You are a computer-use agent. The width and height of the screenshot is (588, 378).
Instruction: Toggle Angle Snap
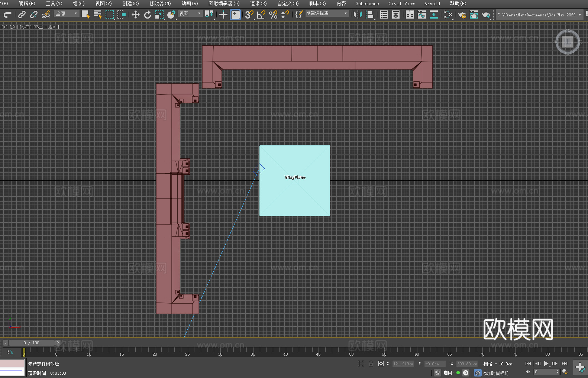pos(261,14)
